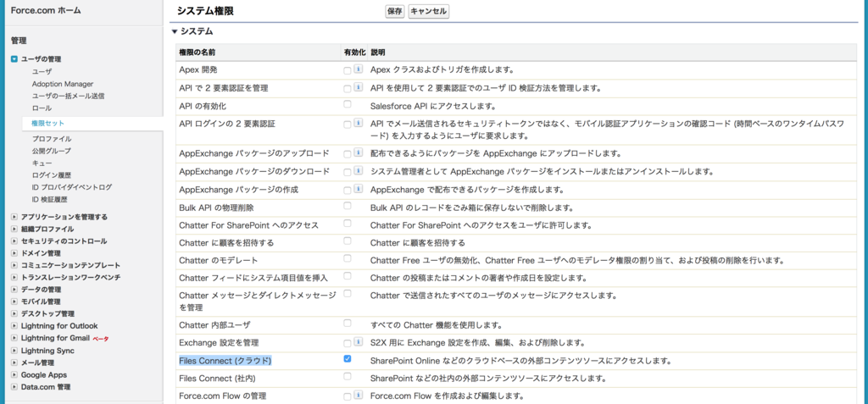868x404 pixels.
Task: Check Chatter メッセージとダイレクトメッセージを管理 checkbox
Action: point(347,293)
